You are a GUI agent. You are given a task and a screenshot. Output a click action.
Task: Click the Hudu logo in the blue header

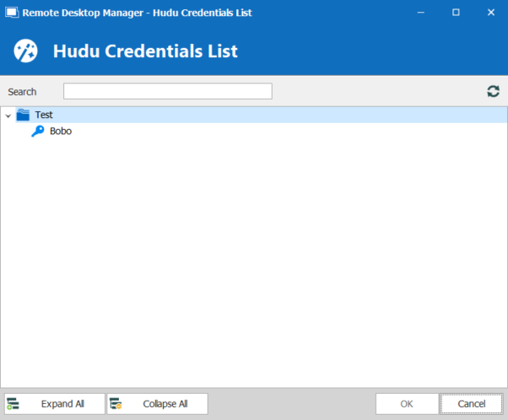[x=26, y=51]
